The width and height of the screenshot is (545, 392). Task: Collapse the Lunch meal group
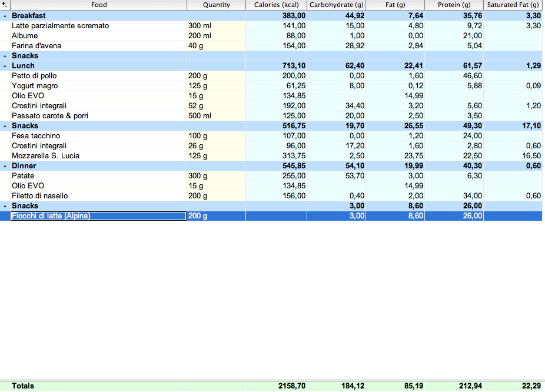click(5, 66)
